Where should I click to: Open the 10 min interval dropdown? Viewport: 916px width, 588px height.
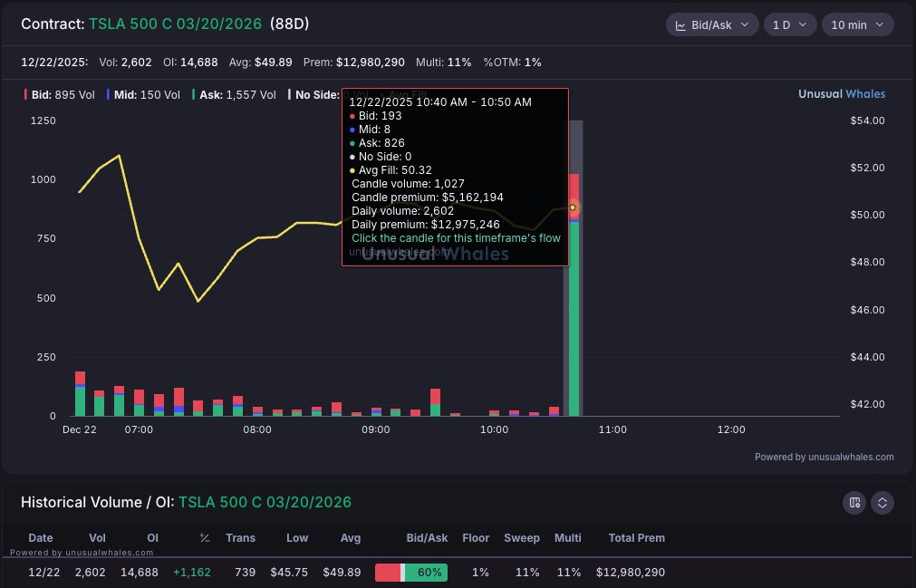coord(858,24)
